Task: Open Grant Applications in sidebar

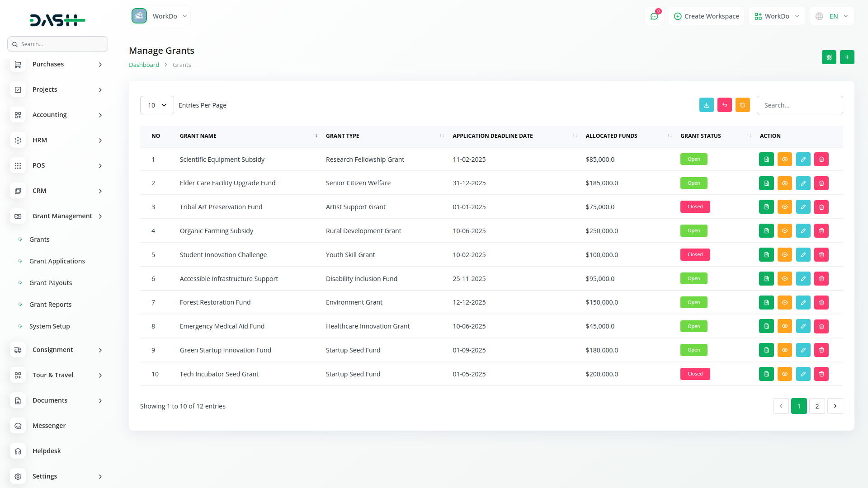Action: tap(57, 261)
